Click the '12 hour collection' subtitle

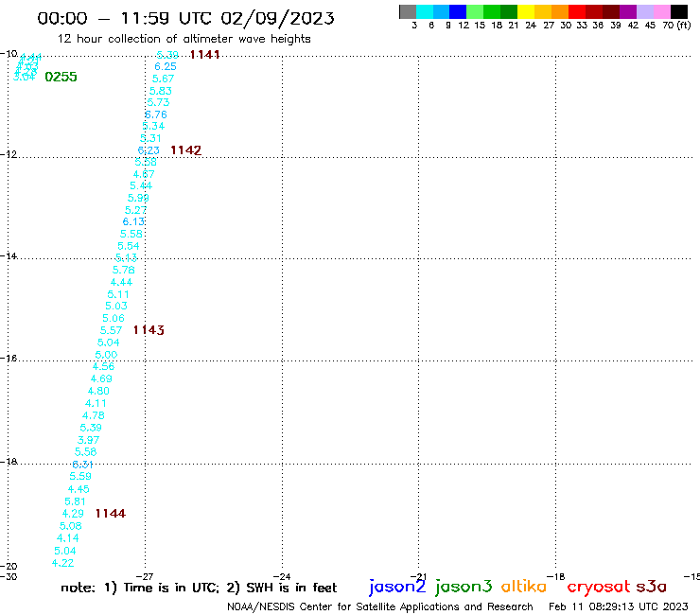click(x=184, y=39)
